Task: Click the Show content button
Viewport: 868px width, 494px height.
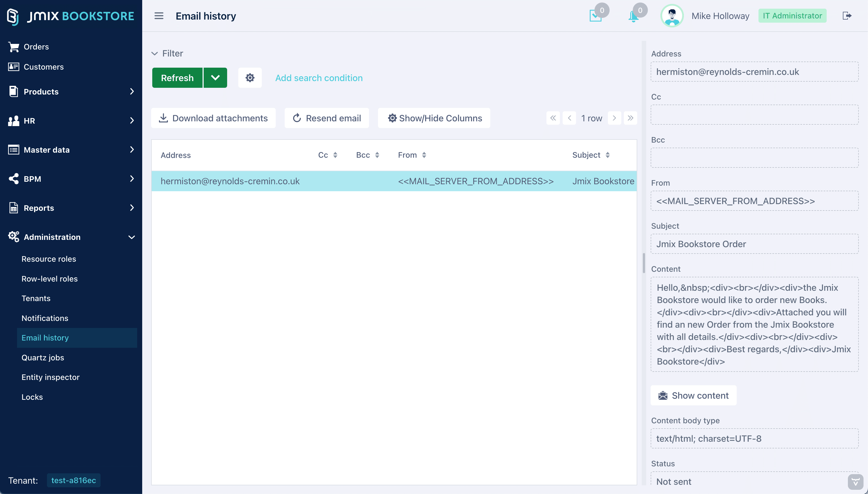Action: [x=693, y=395]
